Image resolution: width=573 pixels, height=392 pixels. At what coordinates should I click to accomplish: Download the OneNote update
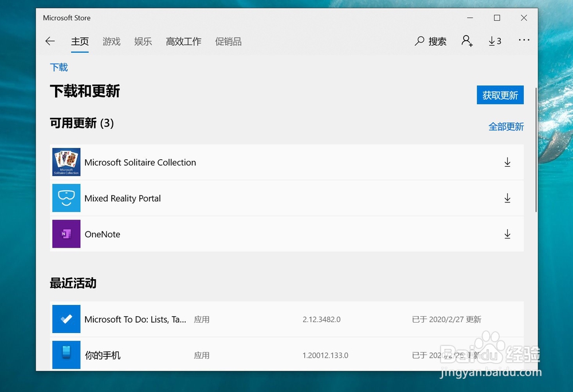(x=507, y=234)
